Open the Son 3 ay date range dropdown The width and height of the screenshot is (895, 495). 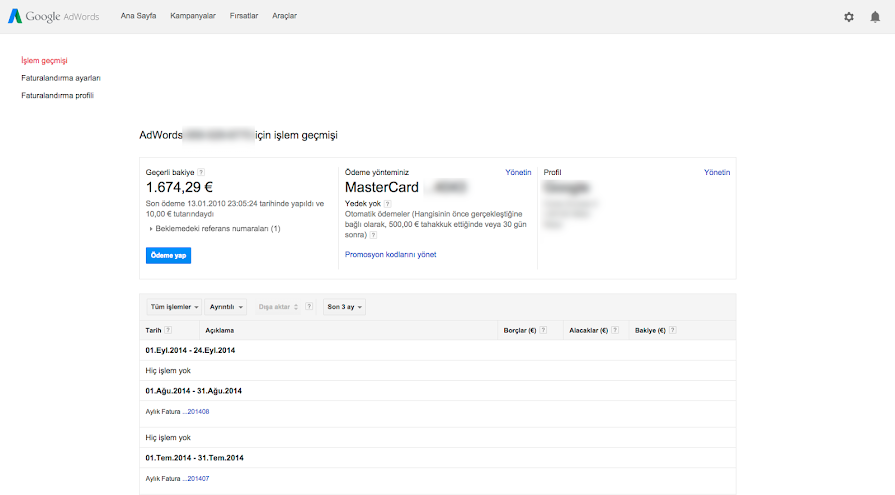pos(344,307)
